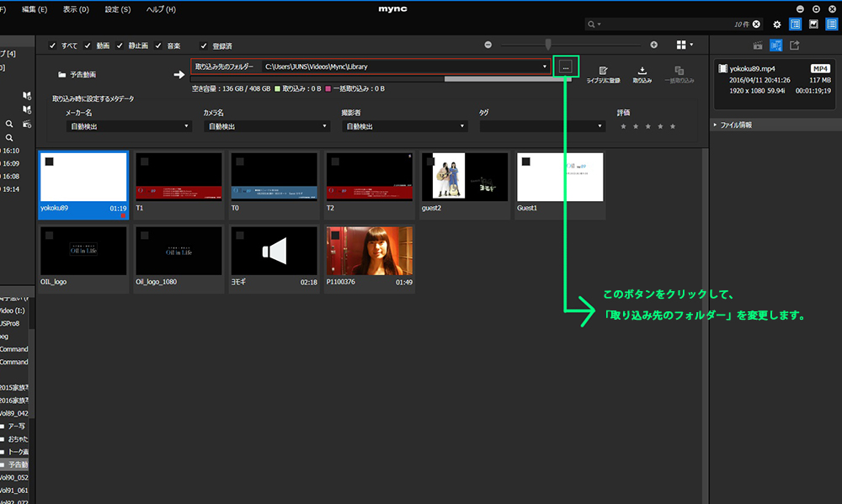Image resolution: width=842 pixels, height=504 pixels.
Task: Check the selection box on yokoku89 thumbnail
Action: tap(49, 162)
